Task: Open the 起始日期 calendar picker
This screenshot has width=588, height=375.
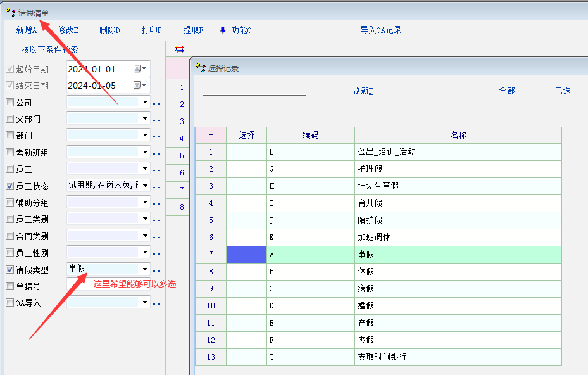Action: click(140, 69)
